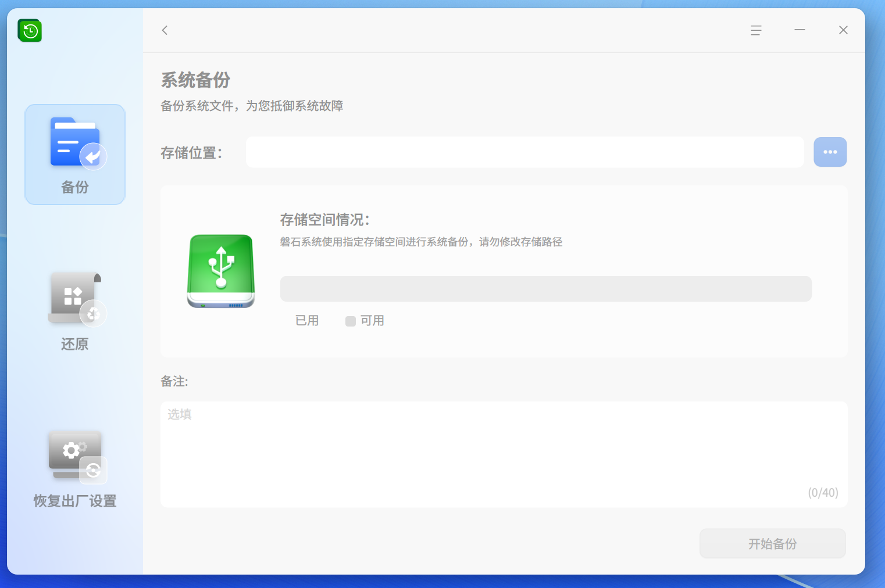Click the 备注: label
885x588 pixels.
pyautogui.click(x=174, y=381)
